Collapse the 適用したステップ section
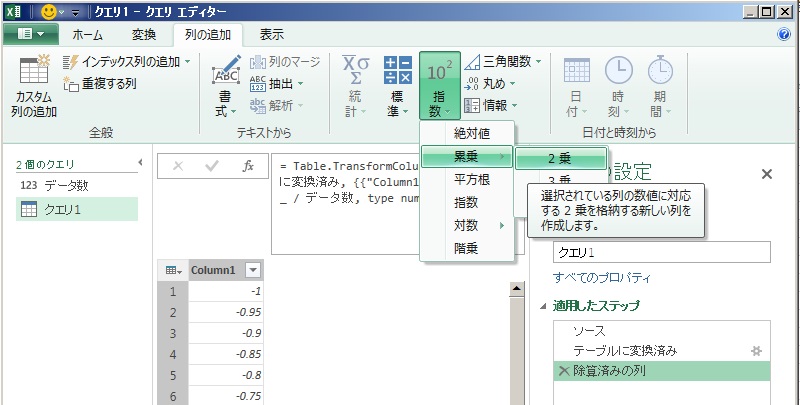 point(543,306)
